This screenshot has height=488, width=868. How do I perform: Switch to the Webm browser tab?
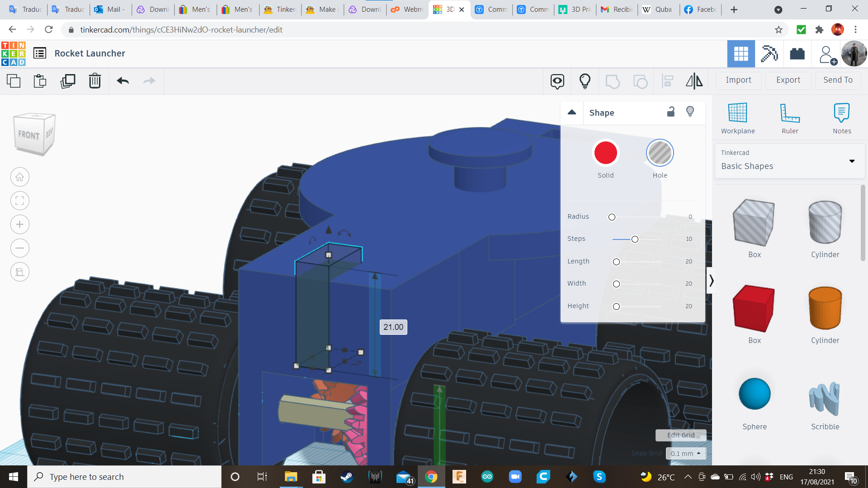coord(407,9)
